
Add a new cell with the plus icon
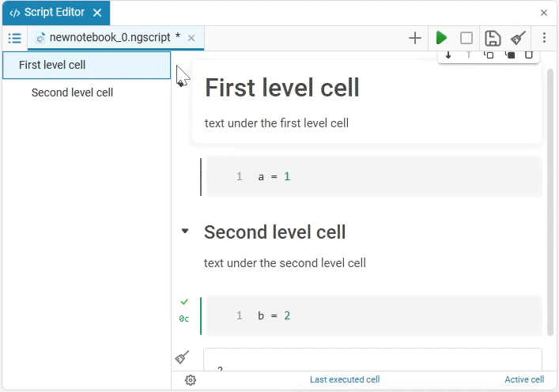[x=415, y=38]
